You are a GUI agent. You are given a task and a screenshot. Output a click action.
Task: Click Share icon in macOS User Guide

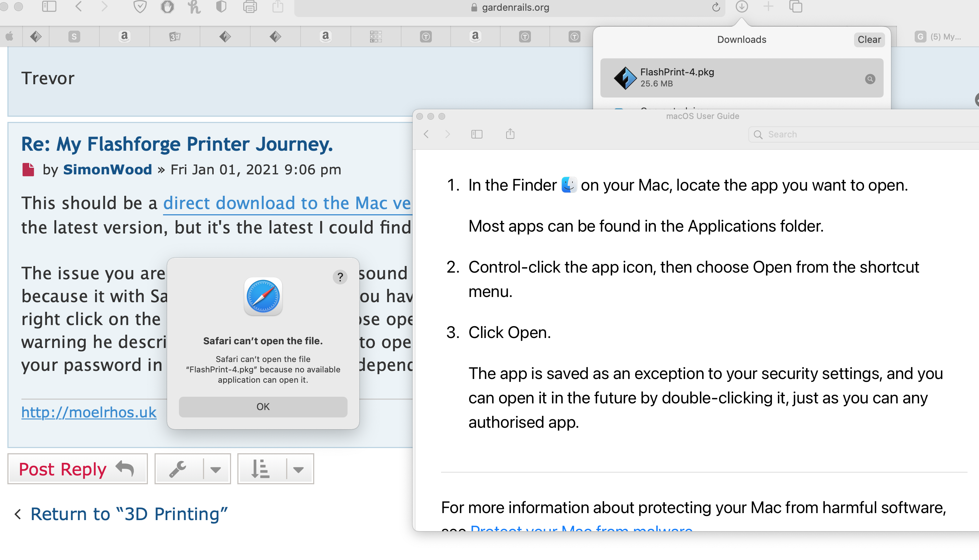pyautogui.click(x=510, y=134)
